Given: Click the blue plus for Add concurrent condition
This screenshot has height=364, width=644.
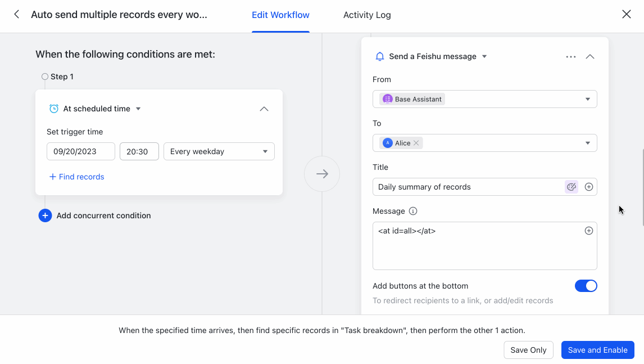Looking at the screenshot, I should click(x=45, y=215).
